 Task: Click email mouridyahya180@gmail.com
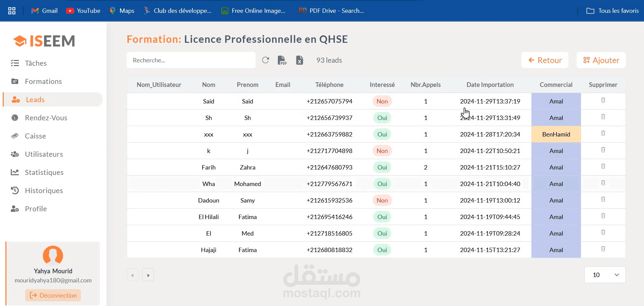53,280
